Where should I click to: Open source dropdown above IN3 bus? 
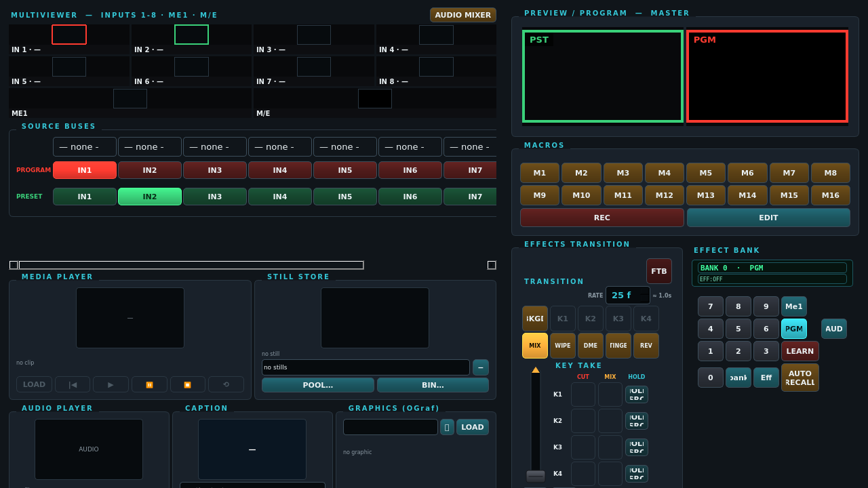pyautogui.click(x=215, y=147)
